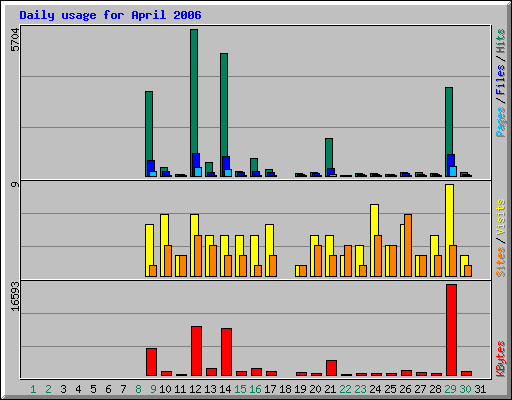512x400 pixels.
Task: Select day 12 on the date axis
Action: coord(195,389)
